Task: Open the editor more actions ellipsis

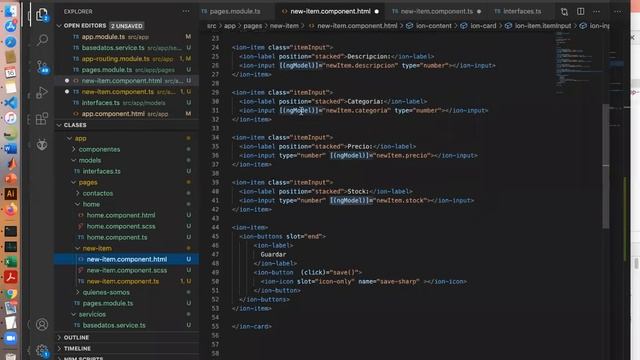Action: click(x=596, y=11)
